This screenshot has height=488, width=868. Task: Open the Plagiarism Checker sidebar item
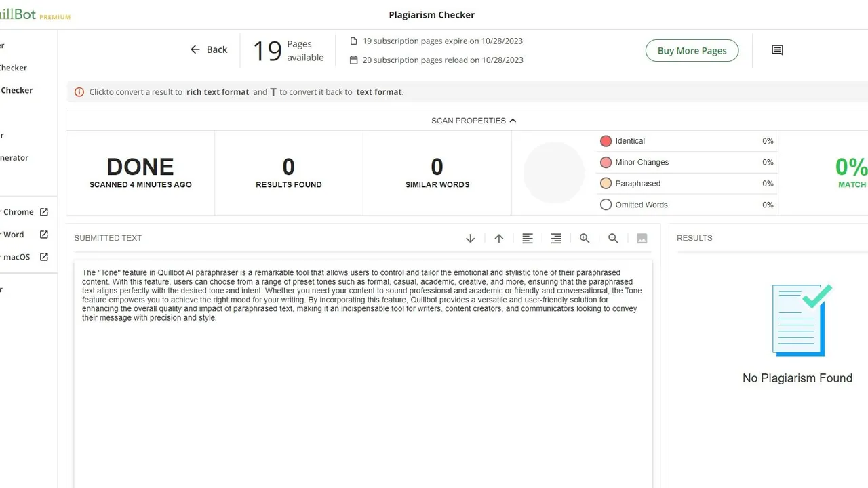16,90
